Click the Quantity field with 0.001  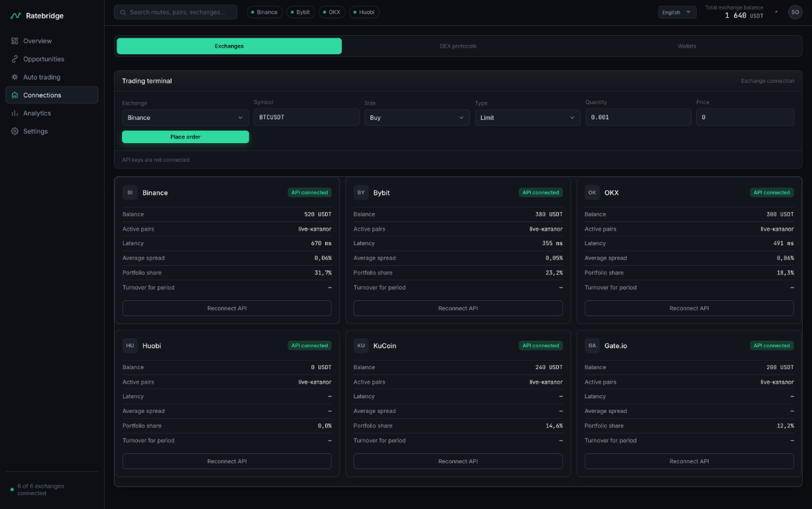[x=638, y=117]
